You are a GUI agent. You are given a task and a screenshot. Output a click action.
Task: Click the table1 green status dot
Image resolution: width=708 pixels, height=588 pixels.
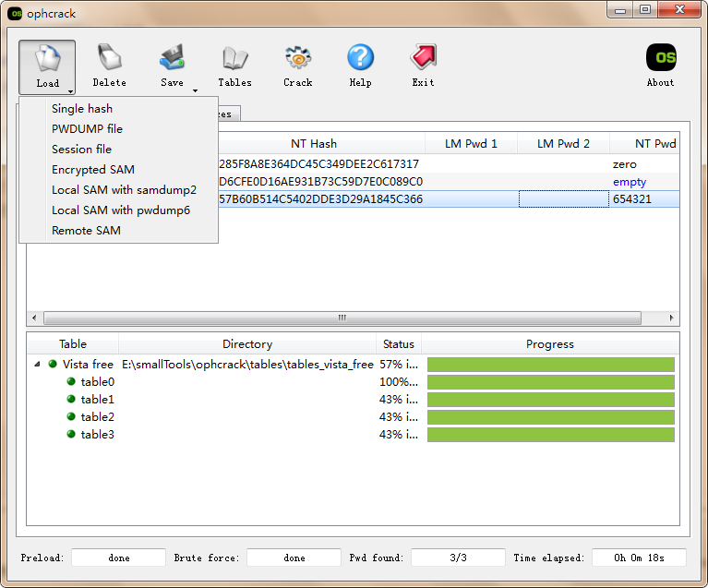coord(71,399)
